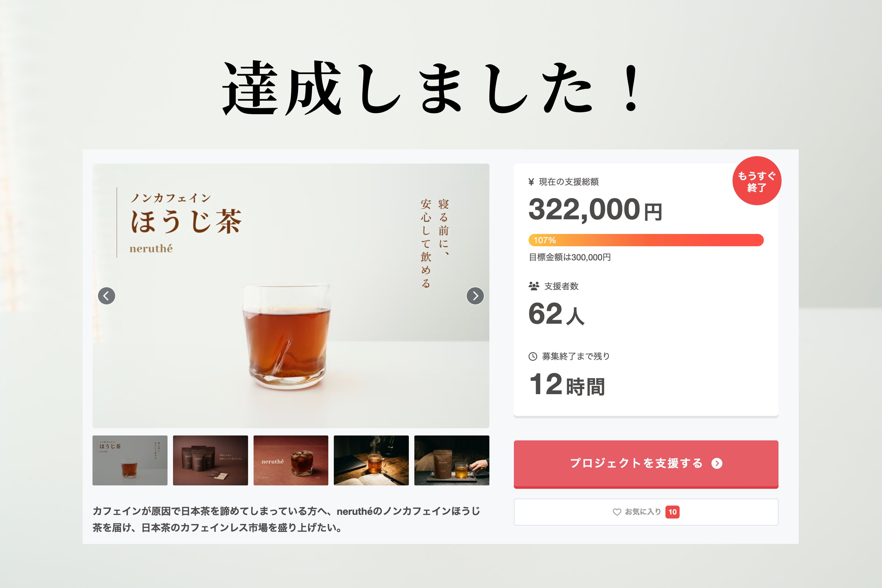Advance carousel with right arrow icon
The width and height of the screenshot is (882, 588).
click(x=475, y=296)
